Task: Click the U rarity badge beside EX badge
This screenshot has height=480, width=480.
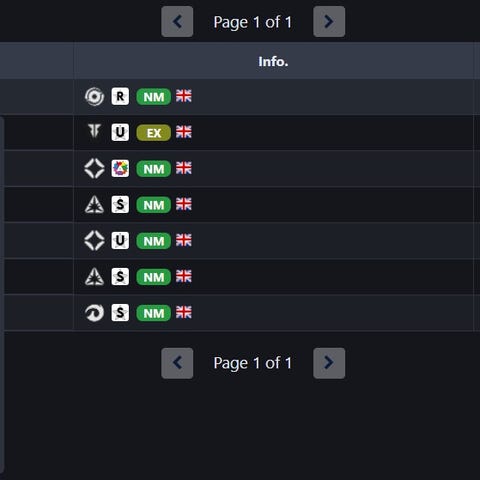Action: click(120, 133)
